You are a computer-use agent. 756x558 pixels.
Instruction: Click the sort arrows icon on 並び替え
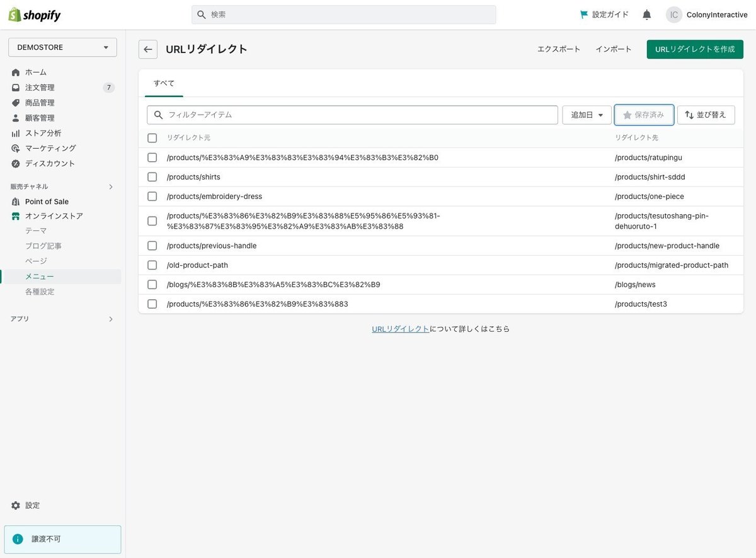pos(689,115)
